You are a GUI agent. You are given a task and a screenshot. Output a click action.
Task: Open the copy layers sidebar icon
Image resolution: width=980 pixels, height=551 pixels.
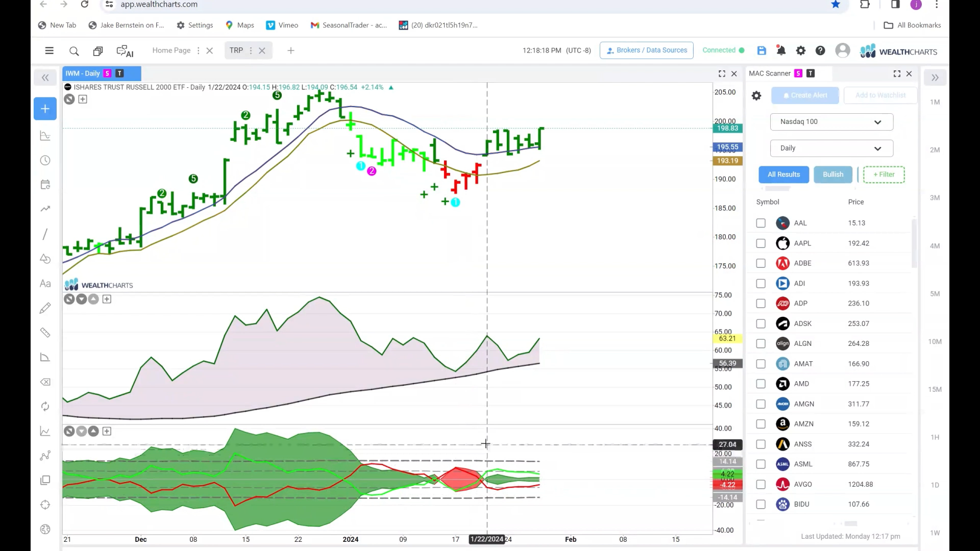(45, 480)
